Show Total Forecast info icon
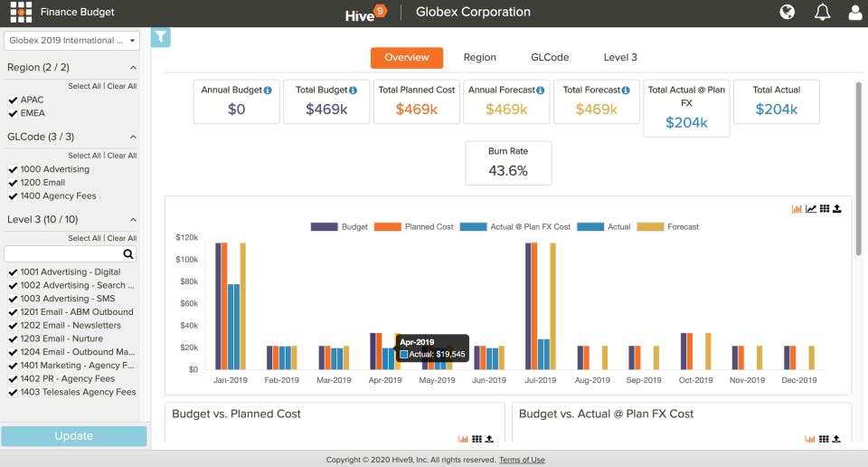868x467 pixels. point(626,90)
